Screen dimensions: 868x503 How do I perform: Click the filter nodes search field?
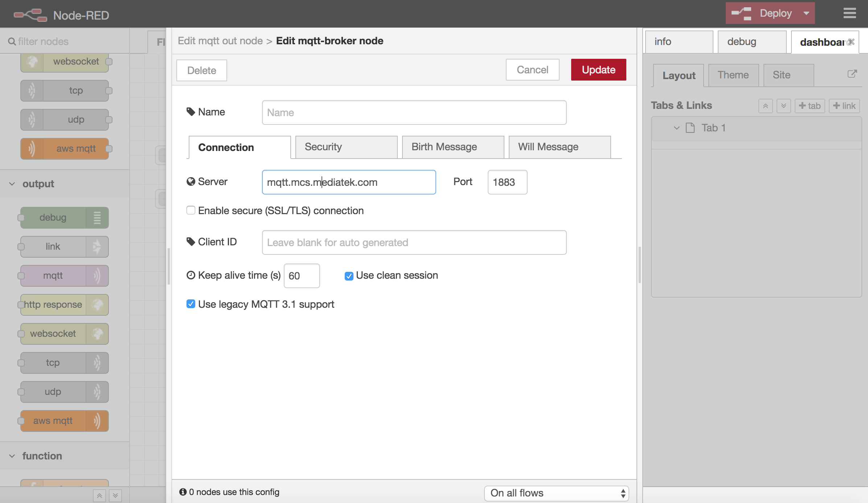(65, 41)
